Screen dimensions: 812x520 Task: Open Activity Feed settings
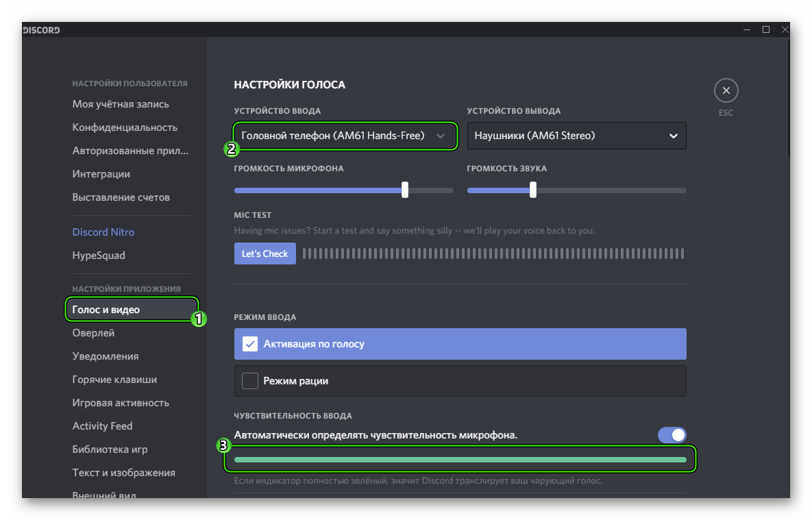103,426
